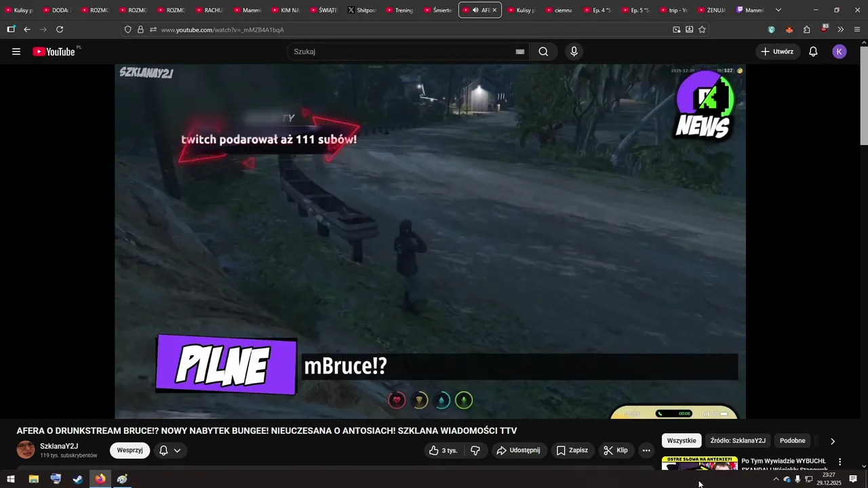Start voice search with the microphone icon
The image size is (868, 488).
(x=574, y=52)
